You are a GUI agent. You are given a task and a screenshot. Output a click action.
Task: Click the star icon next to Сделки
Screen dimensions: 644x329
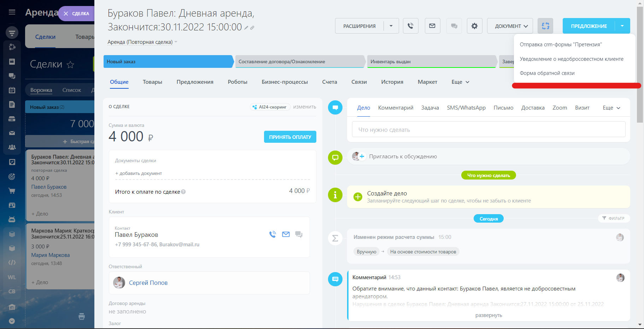coord(70,64)
